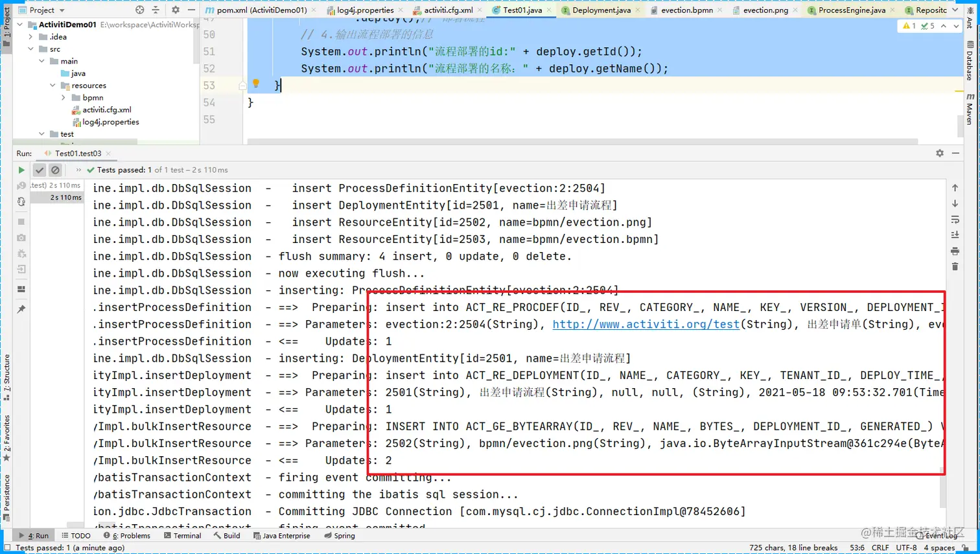Collapse the main folder
980x554 pixels.
coord(42,61)
